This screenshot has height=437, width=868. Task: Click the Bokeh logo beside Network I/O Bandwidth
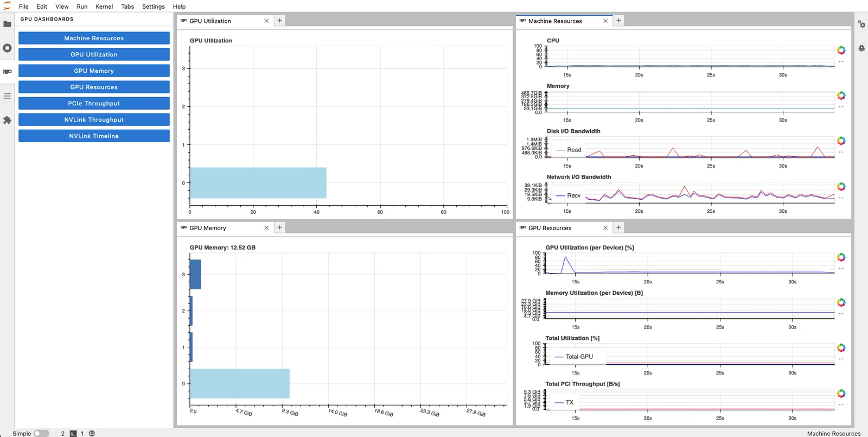tap(841, 187)
